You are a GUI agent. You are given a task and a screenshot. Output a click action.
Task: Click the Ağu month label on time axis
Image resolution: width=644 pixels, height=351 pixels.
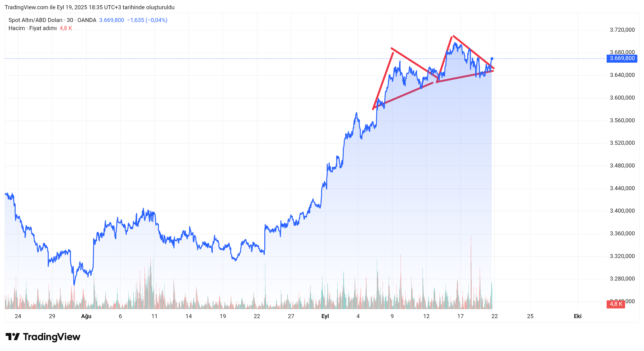click(x=86, y=316)
